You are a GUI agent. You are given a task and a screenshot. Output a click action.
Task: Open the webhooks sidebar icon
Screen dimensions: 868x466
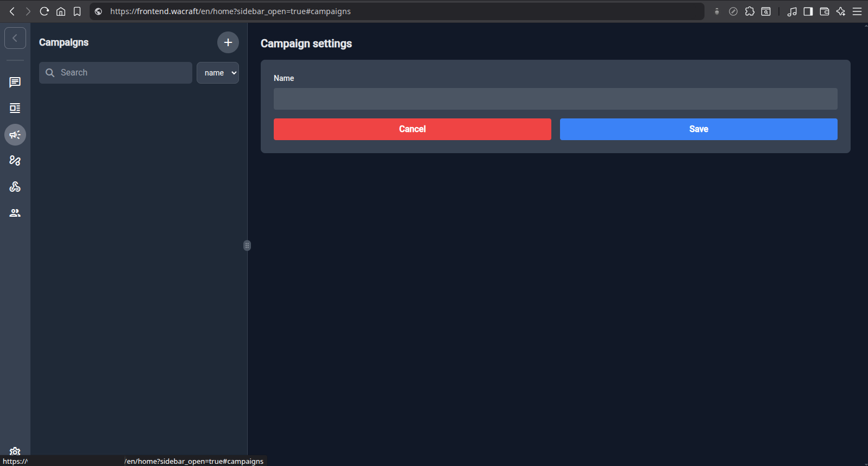[x=15, y=186]
